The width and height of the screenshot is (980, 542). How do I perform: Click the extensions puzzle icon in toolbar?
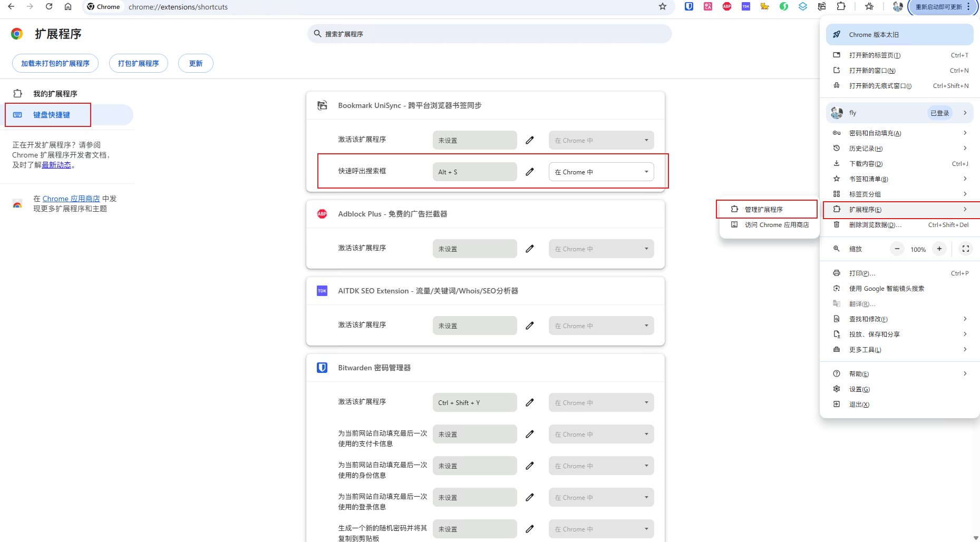[x=841, y=6]
